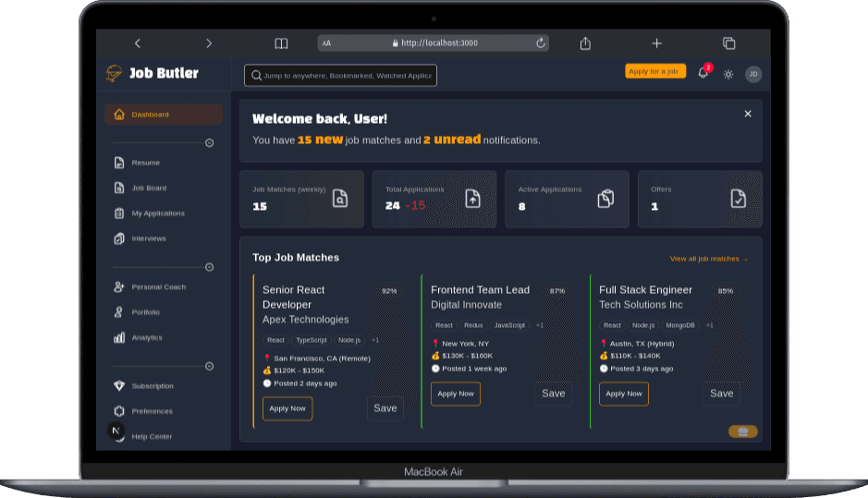
Task: Save the Senior React Developer job
Action: coord(385,408)
